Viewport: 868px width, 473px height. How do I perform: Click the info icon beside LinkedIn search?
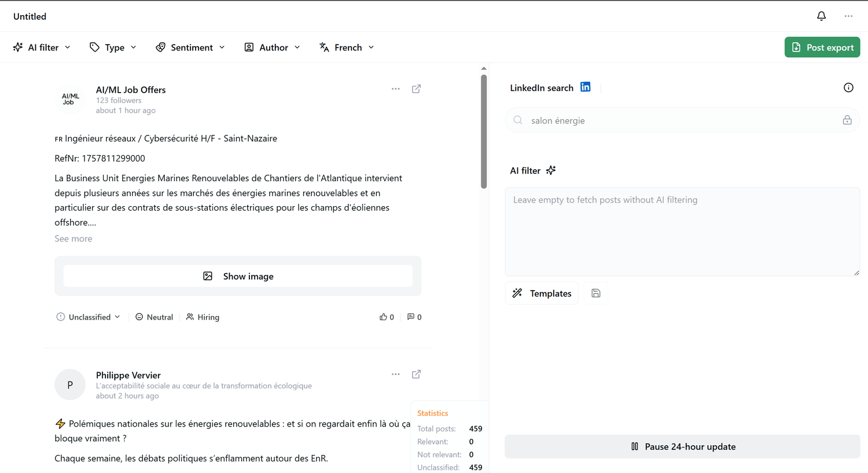[848, 87]
